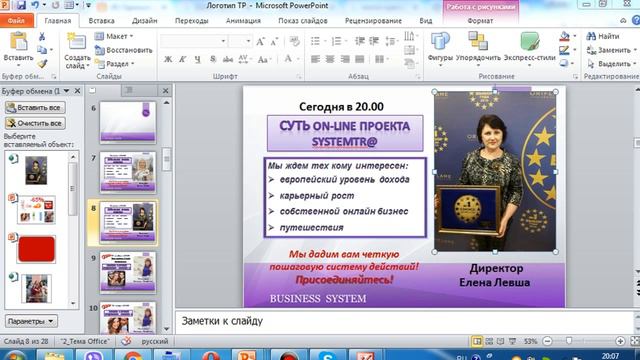The width and height of the screenshot is (640, 360).
Task: Click Очистить все in clipboard pane
Action: point(35,123)
